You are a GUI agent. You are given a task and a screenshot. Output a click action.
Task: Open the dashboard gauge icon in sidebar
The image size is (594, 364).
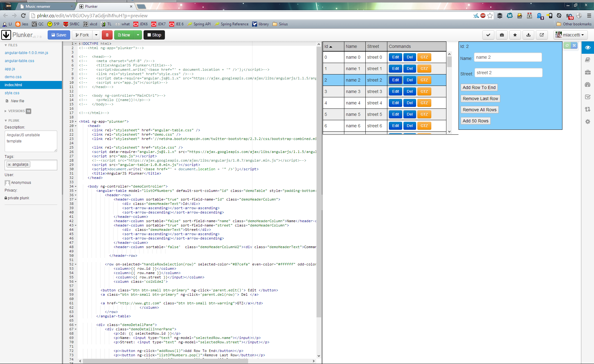point(588,84)
